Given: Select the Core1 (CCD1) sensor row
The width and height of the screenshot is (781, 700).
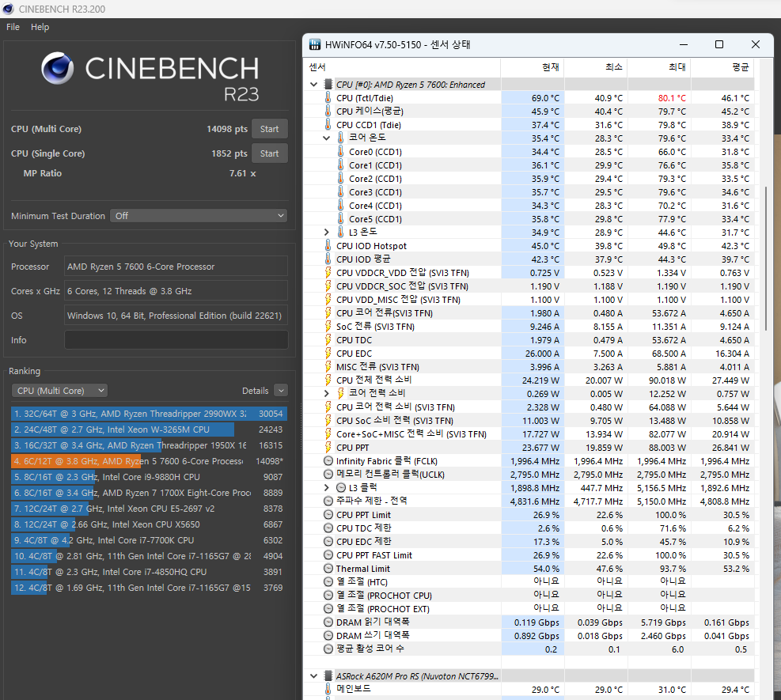Looking at the screenshot, I should [x=529, y=165].
